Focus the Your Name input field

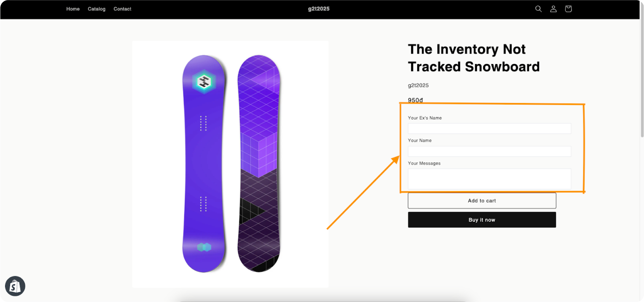(x=489, y=151)
